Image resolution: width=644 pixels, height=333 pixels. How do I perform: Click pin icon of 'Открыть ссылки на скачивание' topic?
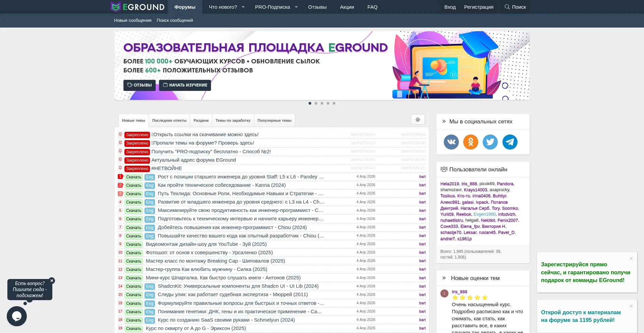(x=120, y=134)
